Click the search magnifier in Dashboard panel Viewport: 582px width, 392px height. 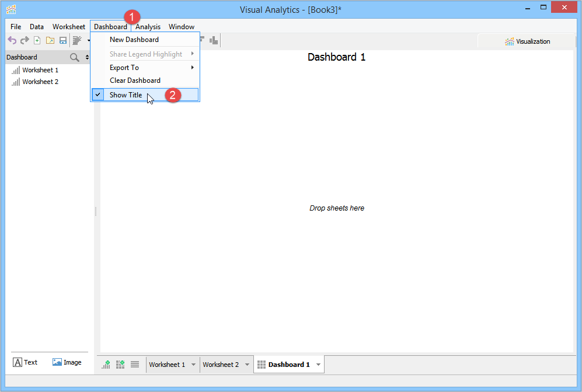(75, 57)
